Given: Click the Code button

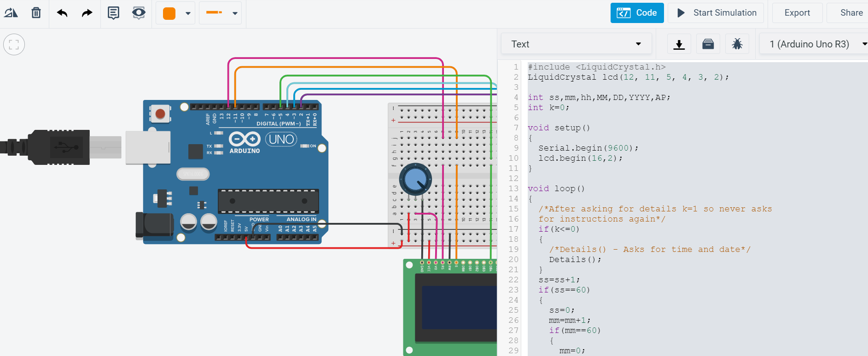Looking at the screenshot, I should (637, 13).
